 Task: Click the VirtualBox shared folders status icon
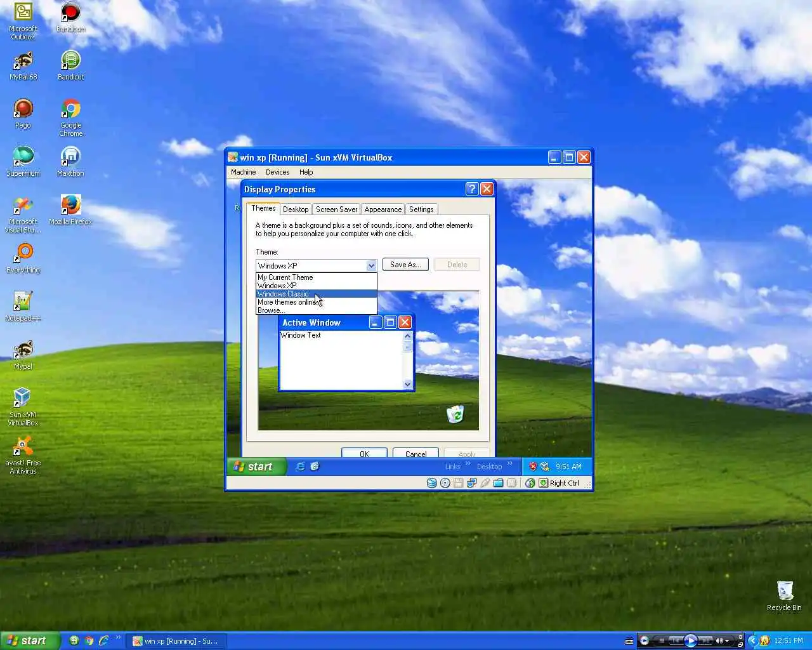pos(499,483)
